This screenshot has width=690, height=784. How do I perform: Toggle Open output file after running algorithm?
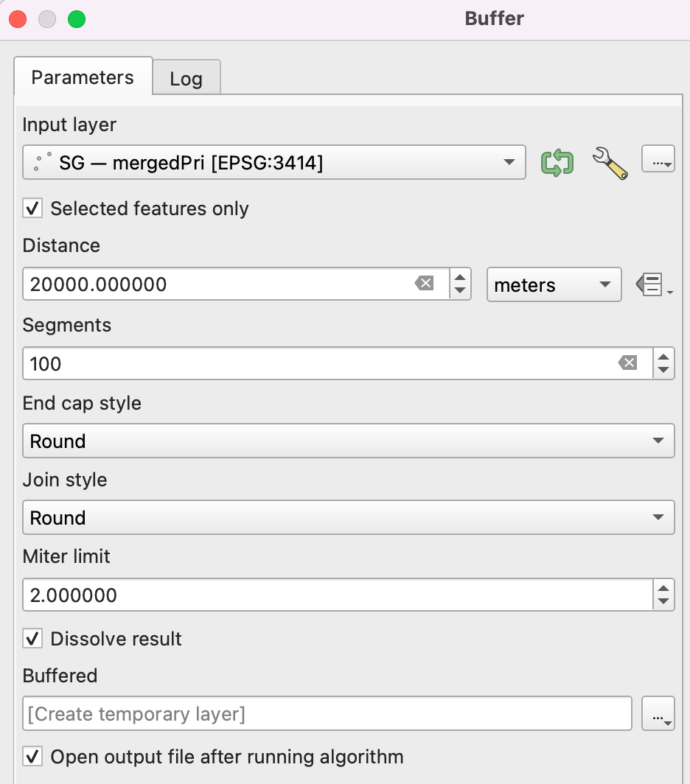coord(32,757)
